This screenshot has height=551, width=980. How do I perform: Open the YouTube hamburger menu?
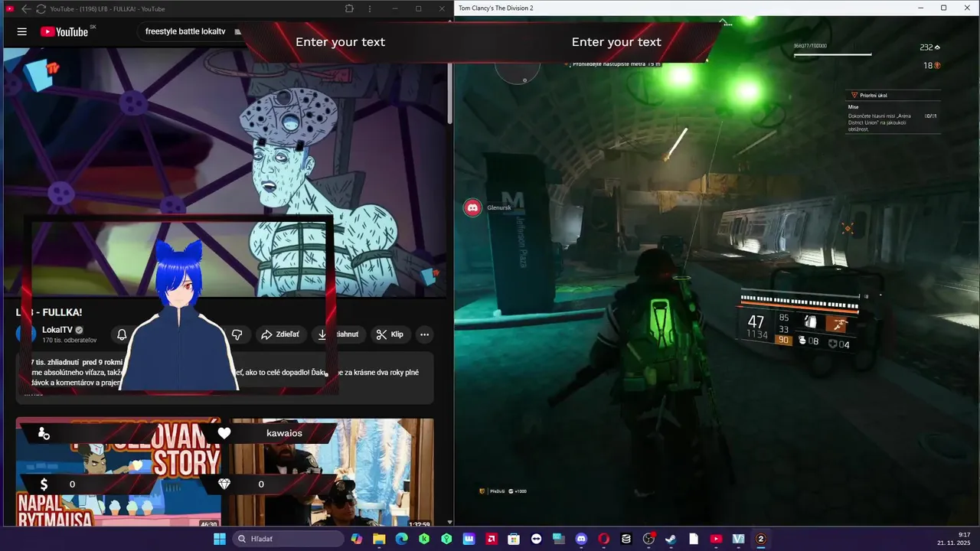(22, 31)
